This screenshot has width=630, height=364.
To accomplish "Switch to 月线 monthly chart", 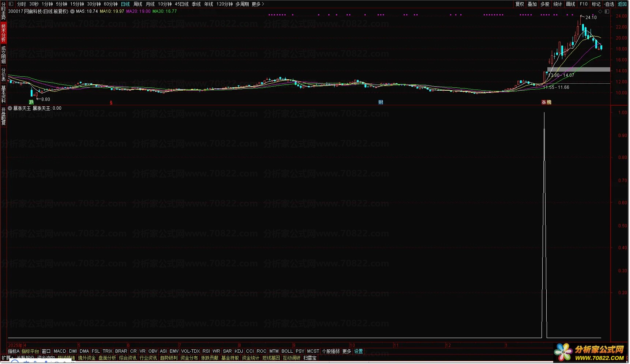I will click(x=150, y=4).
